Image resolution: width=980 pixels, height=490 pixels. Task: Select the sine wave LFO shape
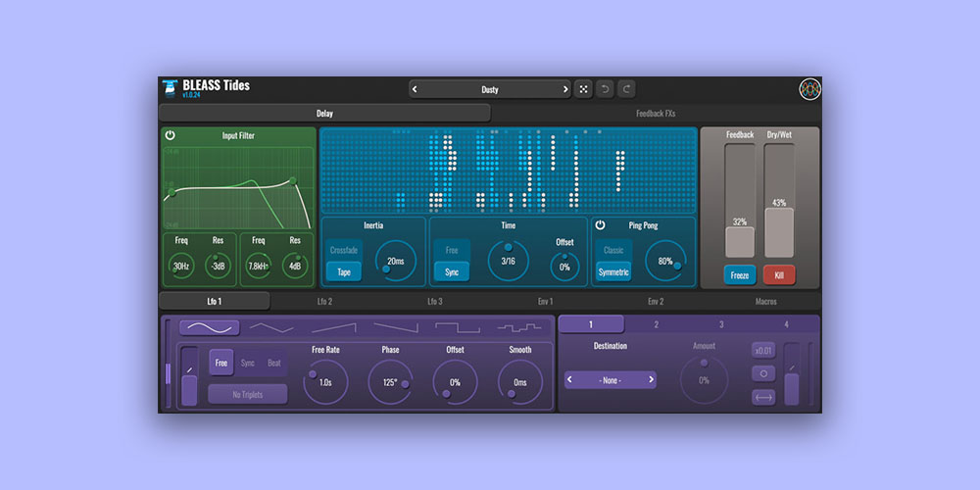(x=208, y=327)
